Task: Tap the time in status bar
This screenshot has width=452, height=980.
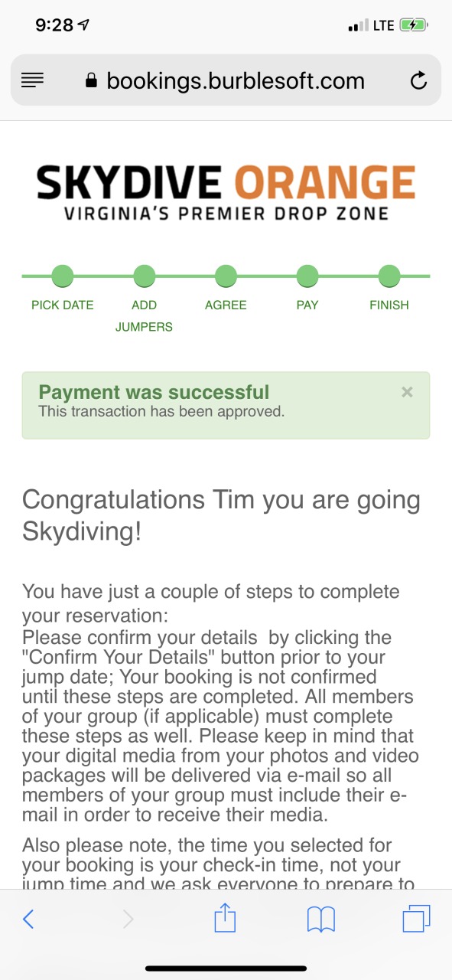Action: tap(54, 24)
